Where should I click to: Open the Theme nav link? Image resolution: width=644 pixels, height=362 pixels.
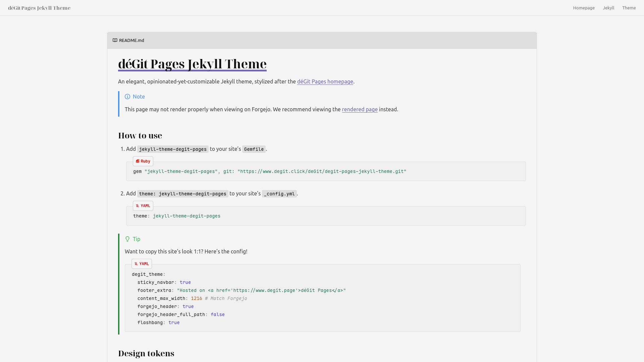pos(629,8)
